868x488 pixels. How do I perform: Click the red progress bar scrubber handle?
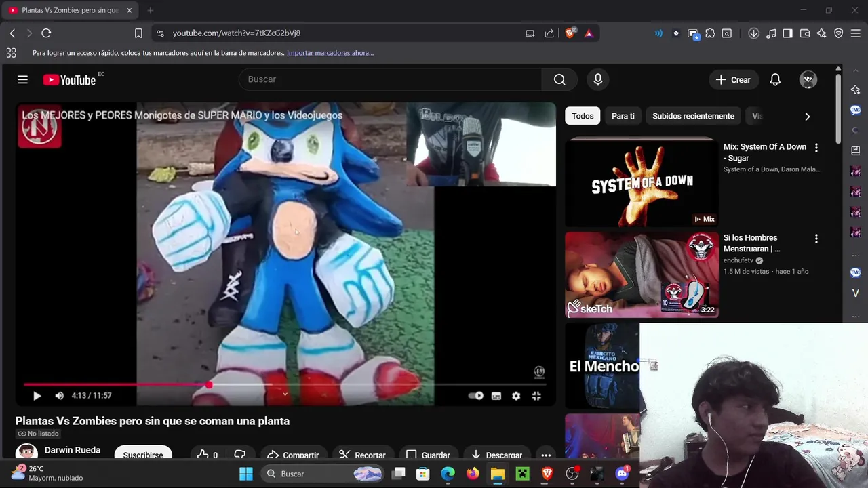coord(209,384)
